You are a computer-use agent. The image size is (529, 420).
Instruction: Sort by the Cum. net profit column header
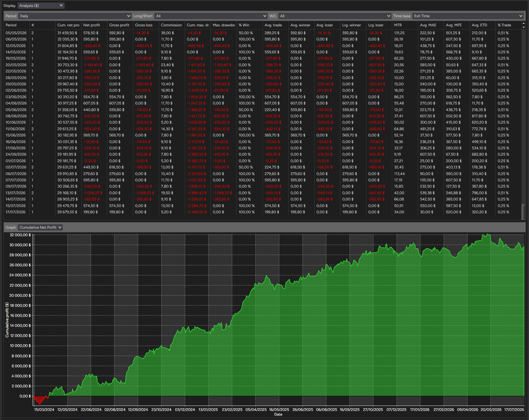tap(68, 25)
